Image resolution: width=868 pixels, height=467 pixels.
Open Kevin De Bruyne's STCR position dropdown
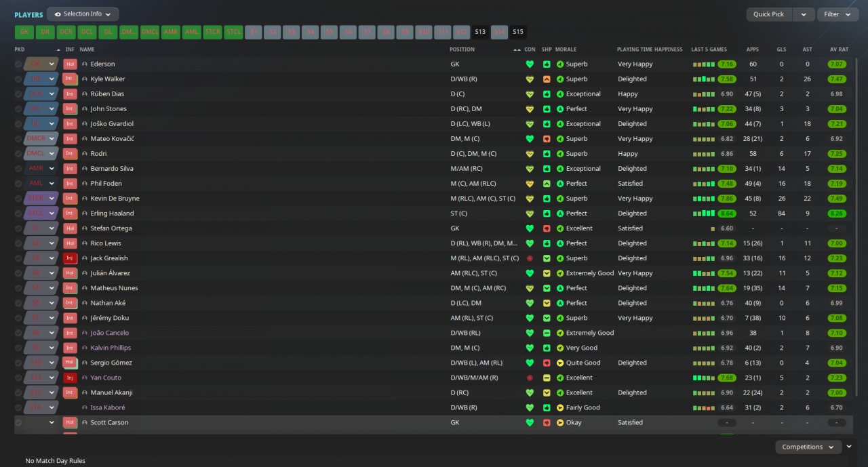coord(52,199)
